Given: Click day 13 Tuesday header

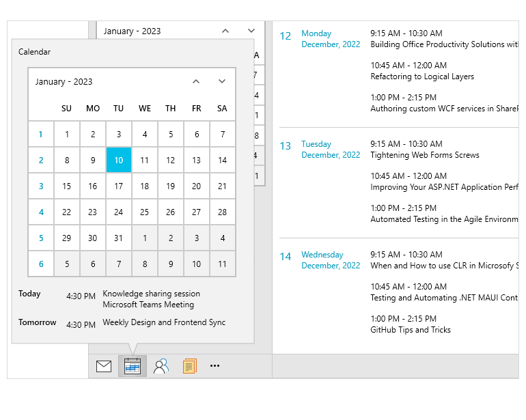Looking at the screenshot, I should (320, 150).
